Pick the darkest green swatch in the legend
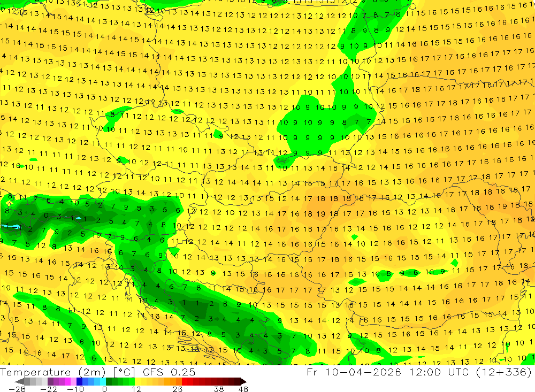This screenshot has width=535, height=392. click(x=109, y=382)
